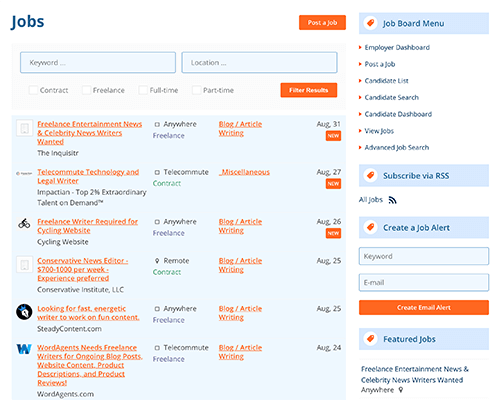Click location pin icon in Featured Jobs

tap(401, 390)
